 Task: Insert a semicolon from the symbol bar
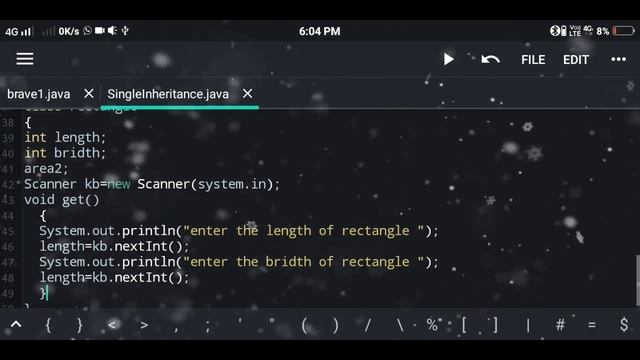208,326
